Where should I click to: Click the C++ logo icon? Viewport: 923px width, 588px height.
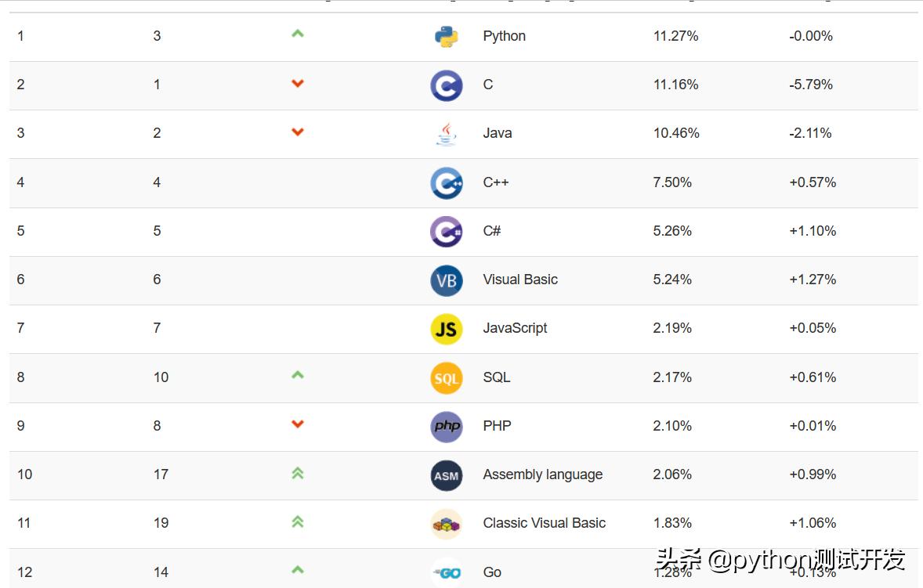click(446, 183)
